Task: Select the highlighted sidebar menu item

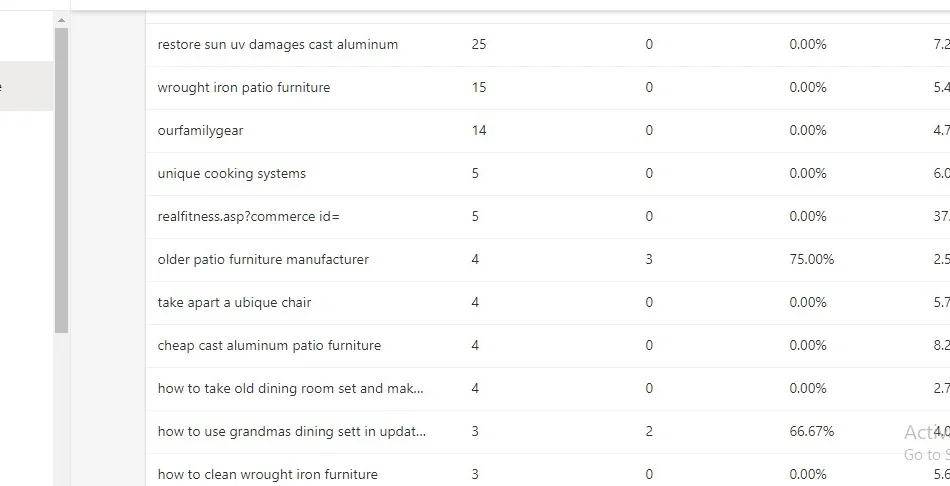Action: [x=26, y=86]
